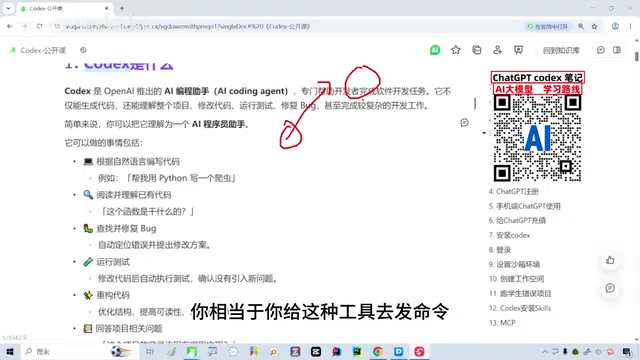This screenshot has height=360, width=640.
Task: Open the floating comment button below thumbs-up
Action: 610,288
